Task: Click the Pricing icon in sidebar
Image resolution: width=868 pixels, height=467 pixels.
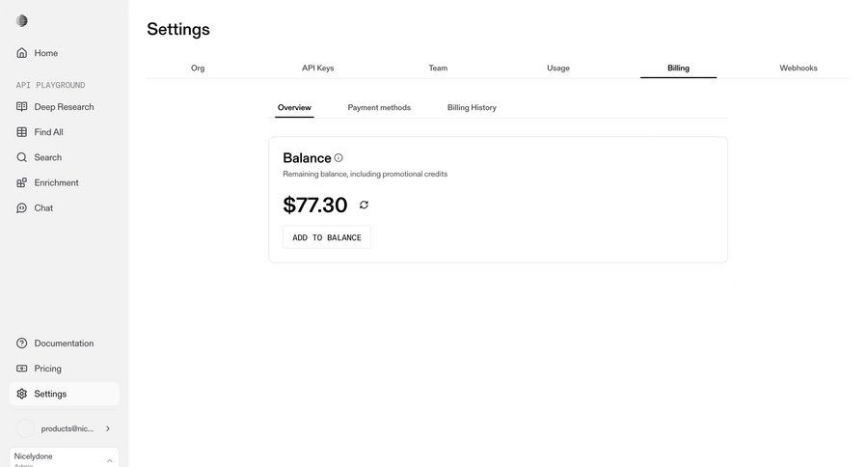Action: click(x=22, y=369)
